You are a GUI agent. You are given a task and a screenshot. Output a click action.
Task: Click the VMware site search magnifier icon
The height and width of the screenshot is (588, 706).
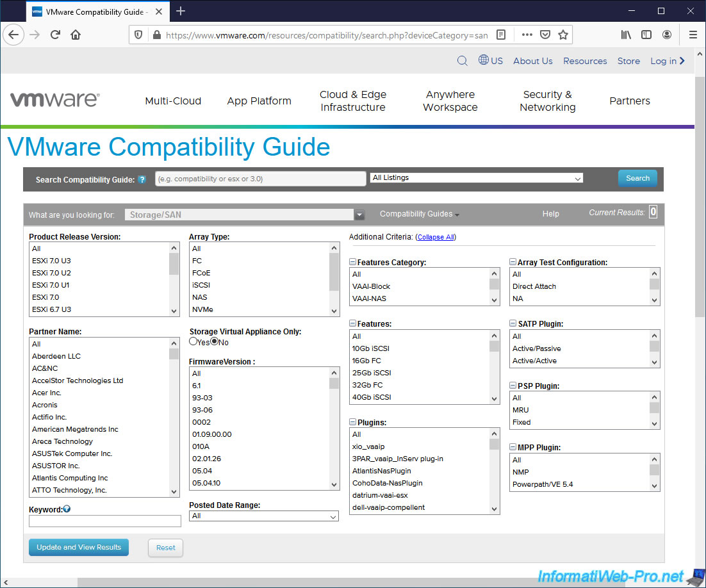462,61
